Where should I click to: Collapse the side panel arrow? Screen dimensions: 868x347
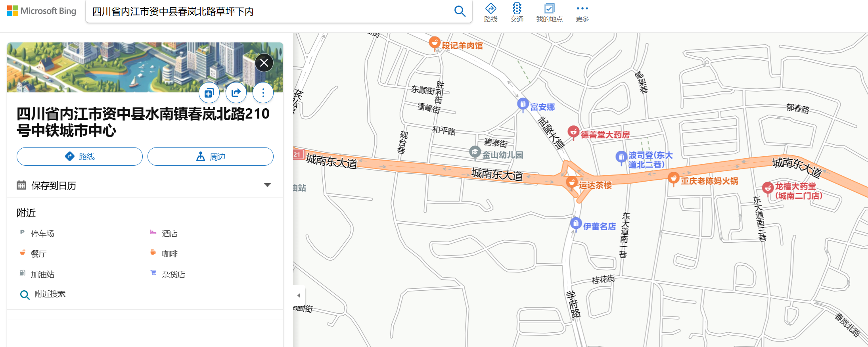299,295
